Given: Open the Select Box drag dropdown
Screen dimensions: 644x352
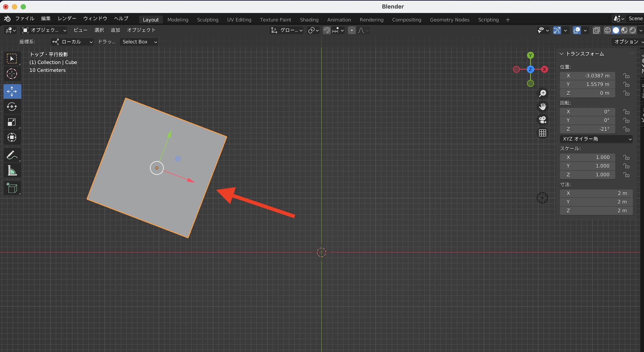Looking at the screenshot, I should (x=139, y=42).
